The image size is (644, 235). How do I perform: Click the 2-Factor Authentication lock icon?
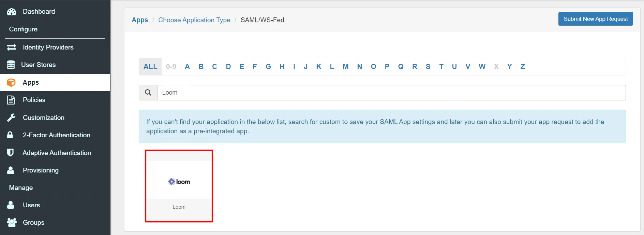10,135
